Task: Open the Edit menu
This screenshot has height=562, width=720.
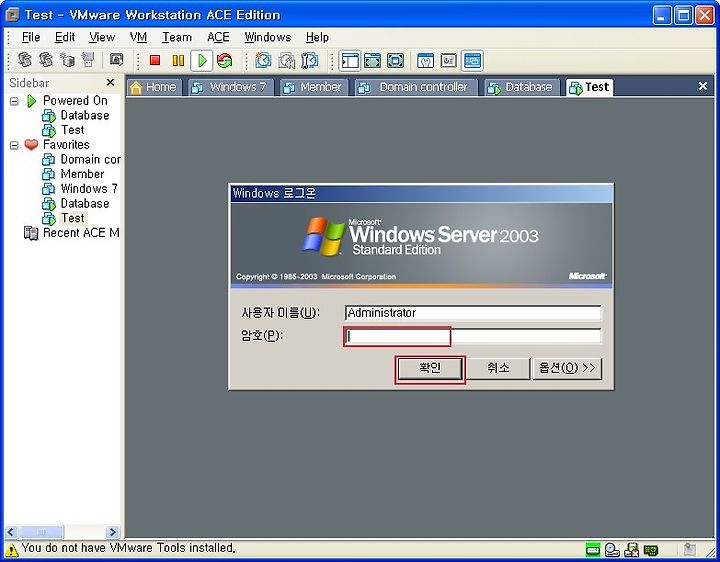Action: click(65, 37)
